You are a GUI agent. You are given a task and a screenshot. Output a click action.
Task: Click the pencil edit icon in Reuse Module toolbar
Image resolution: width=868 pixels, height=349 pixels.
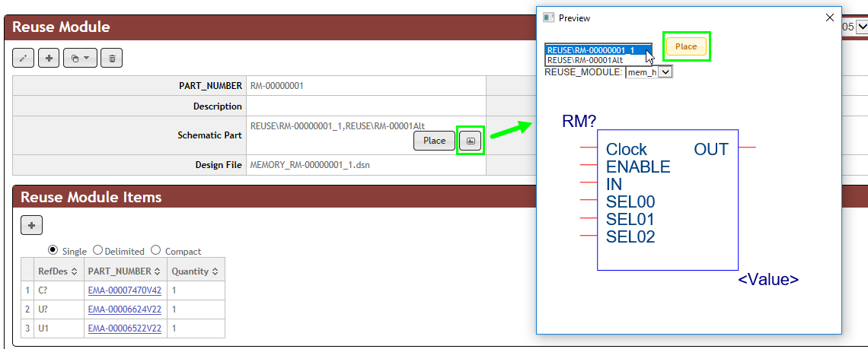pyautogui.click(x=24, y=58)
